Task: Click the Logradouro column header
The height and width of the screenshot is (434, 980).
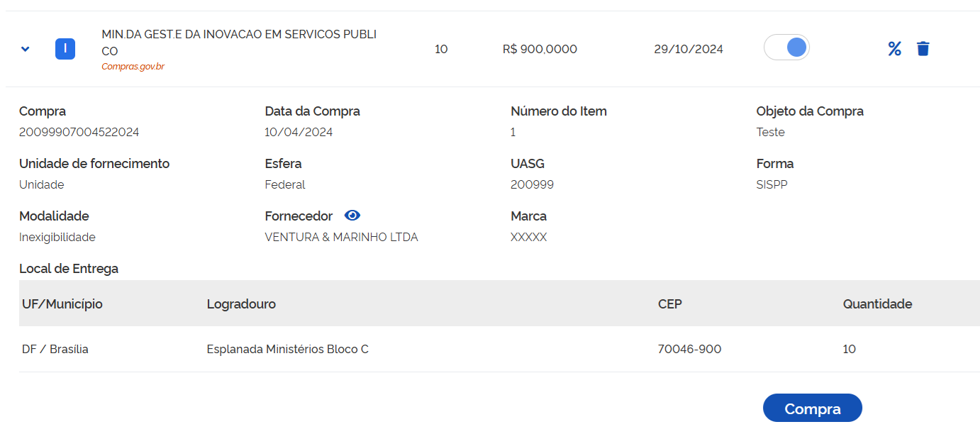Action: click(241, 304)
